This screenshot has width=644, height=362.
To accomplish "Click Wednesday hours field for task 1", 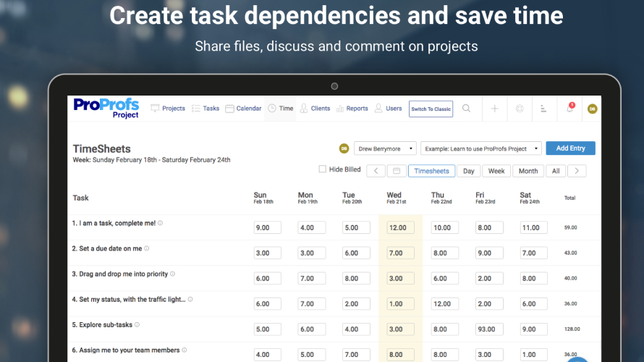I will [402, 227].
